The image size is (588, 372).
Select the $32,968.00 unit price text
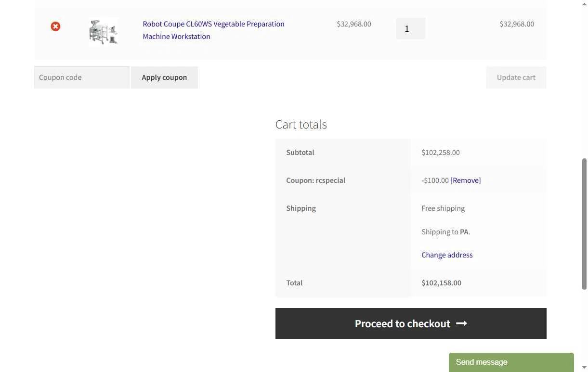click(354, 24)
